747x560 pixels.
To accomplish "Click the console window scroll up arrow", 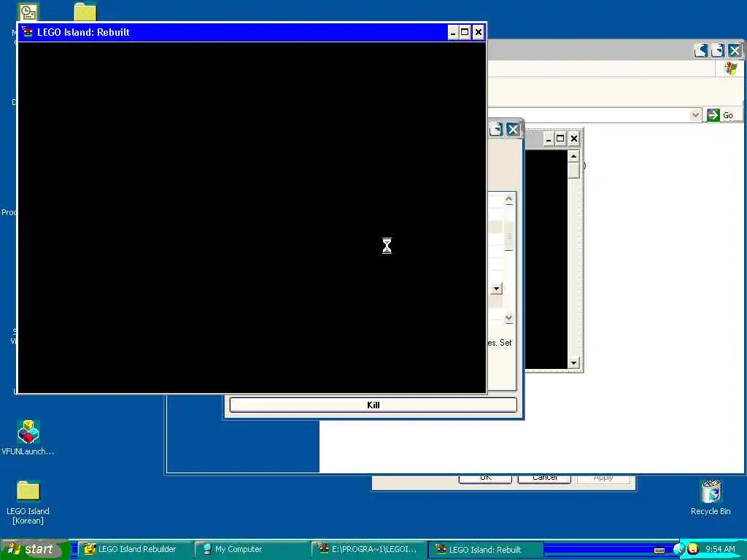I will coord(573,156).
